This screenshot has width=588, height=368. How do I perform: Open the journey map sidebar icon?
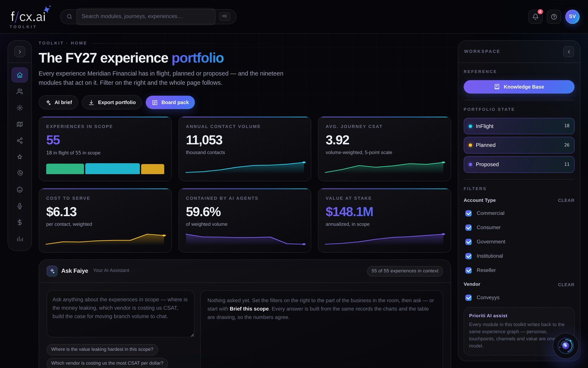click(x=20, y=124)
